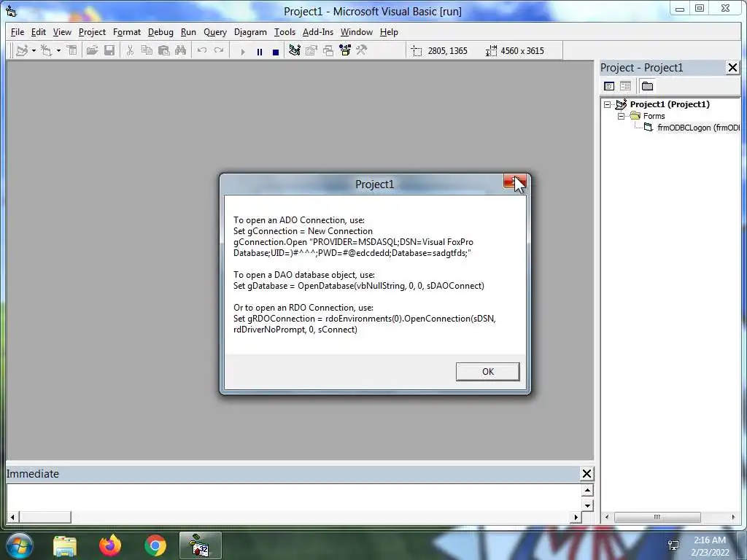Select Project1 (Project1) root tree item
The width and height of the screenshot is (747, 560).
coord(670,104)
